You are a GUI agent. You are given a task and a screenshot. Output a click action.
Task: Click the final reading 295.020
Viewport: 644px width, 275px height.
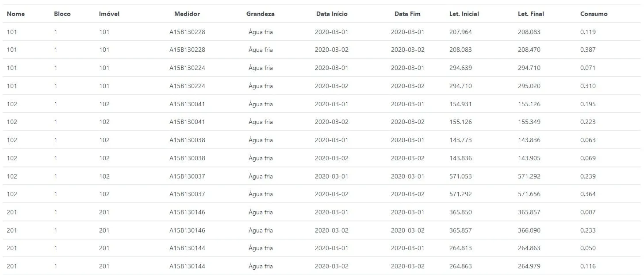[529, 86]
